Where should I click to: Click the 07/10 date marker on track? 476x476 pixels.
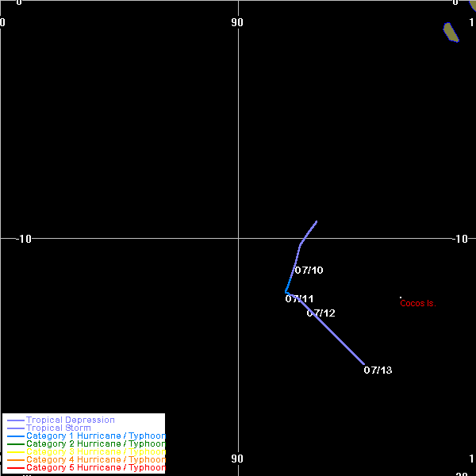click(x=309, y=271)
